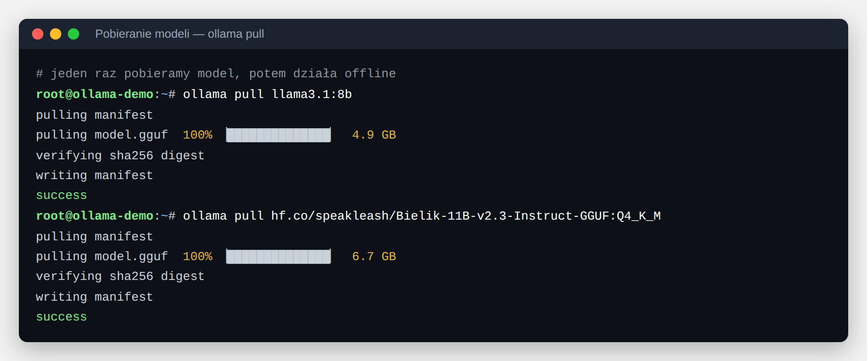This screenshot has width=868, height=361.
Task: Click the 6.7 GB size label
Action: coord(374,256)
